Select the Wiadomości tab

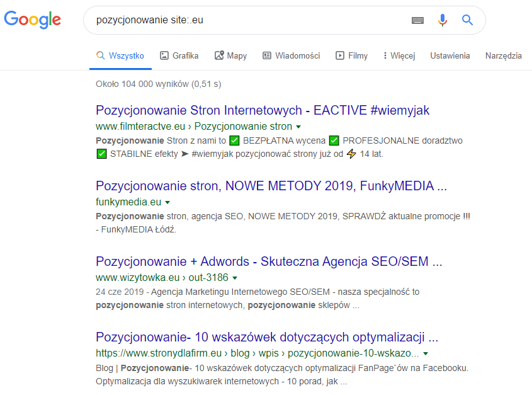click(x=291, y=55)
